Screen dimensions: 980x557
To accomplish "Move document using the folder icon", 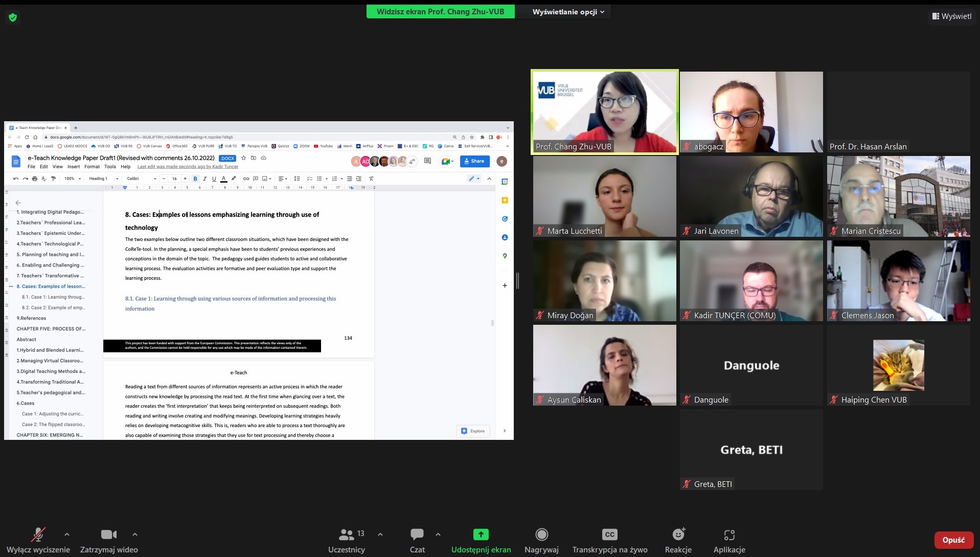I will [254, 158].
